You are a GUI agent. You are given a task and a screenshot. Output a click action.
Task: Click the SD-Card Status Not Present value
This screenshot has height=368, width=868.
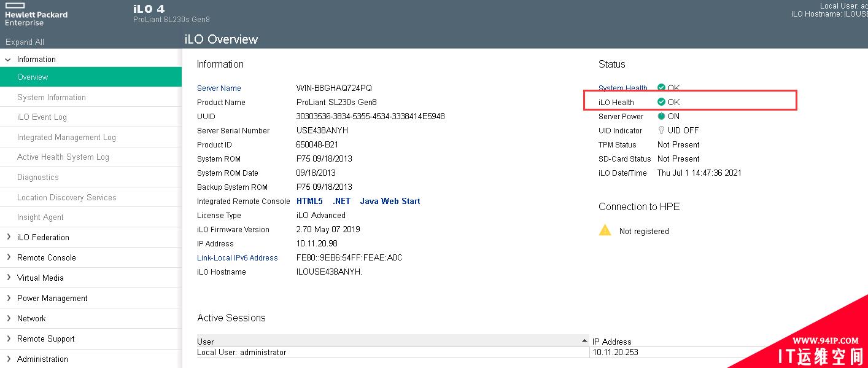coord(678,159)
